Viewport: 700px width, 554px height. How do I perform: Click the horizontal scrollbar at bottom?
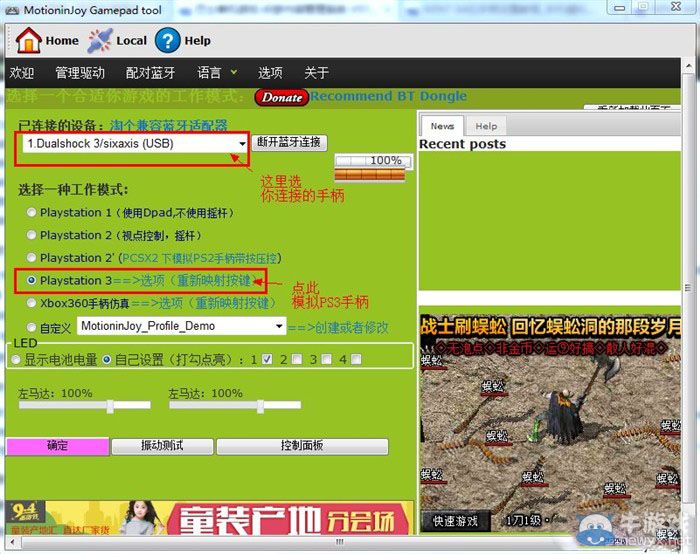click(340, 542)
